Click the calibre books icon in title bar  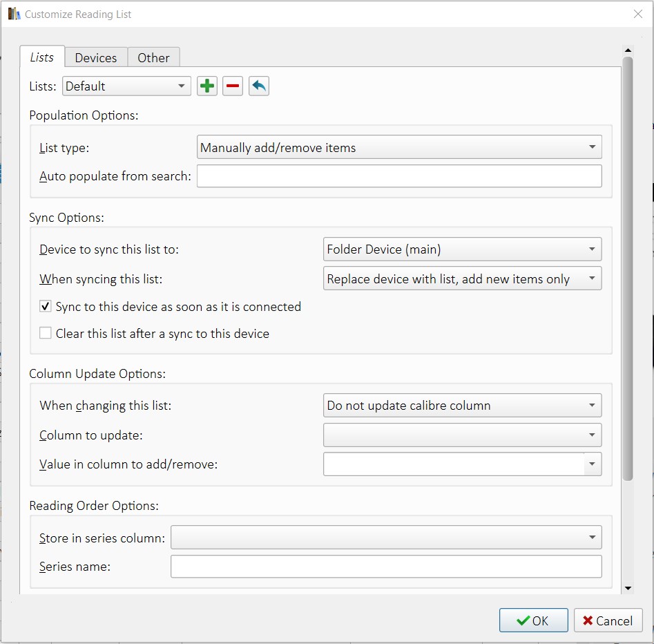[x=14, y=14]
